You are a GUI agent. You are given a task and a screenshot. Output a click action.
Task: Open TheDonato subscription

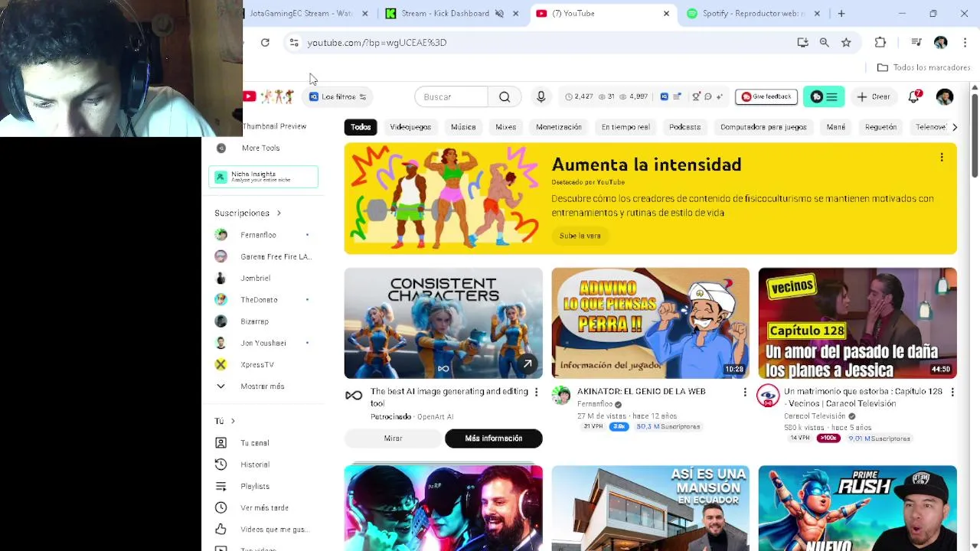[x=263, y=300]
